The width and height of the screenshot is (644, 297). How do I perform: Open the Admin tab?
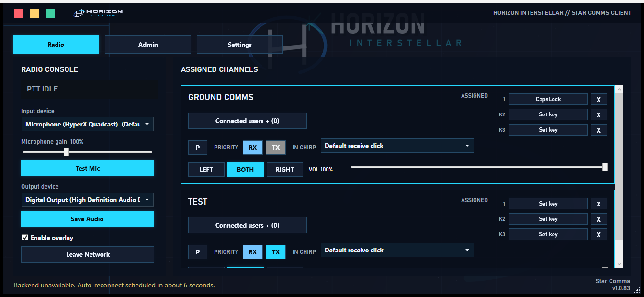(x=148, y=45)
